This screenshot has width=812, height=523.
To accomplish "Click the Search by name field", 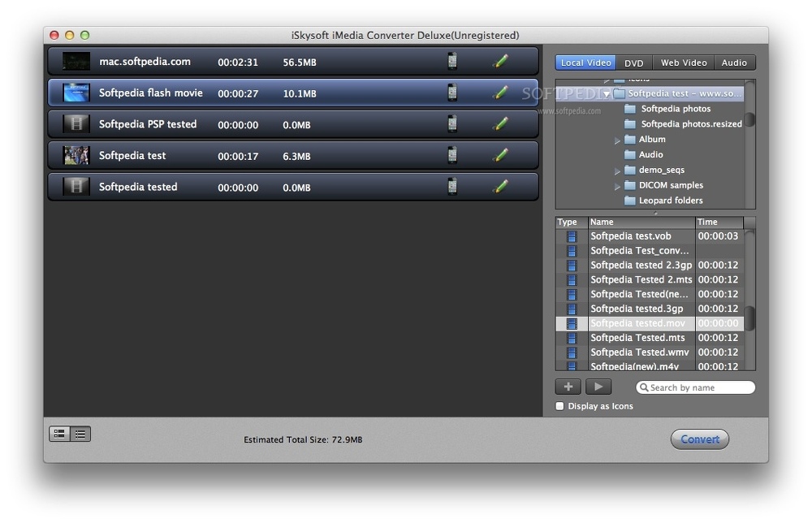I will point(696,387).
